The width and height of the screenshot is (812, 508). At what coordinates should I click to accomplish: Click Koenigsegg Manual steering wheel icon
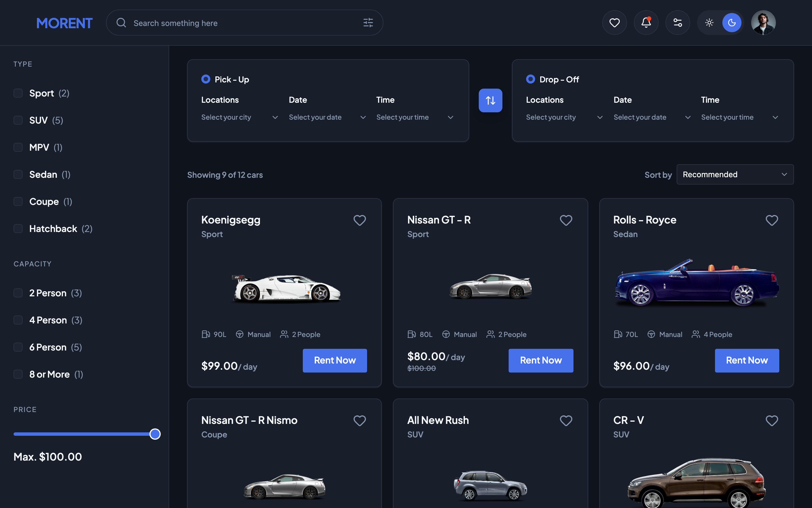tap(240, 334)
